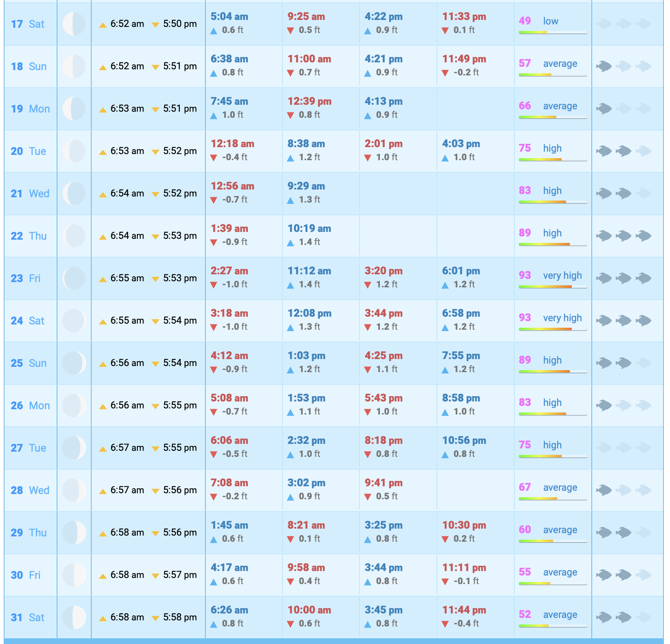
Task: Click the 6:58 am sunrise time on Thursday 29
Action: coord(127,533)
